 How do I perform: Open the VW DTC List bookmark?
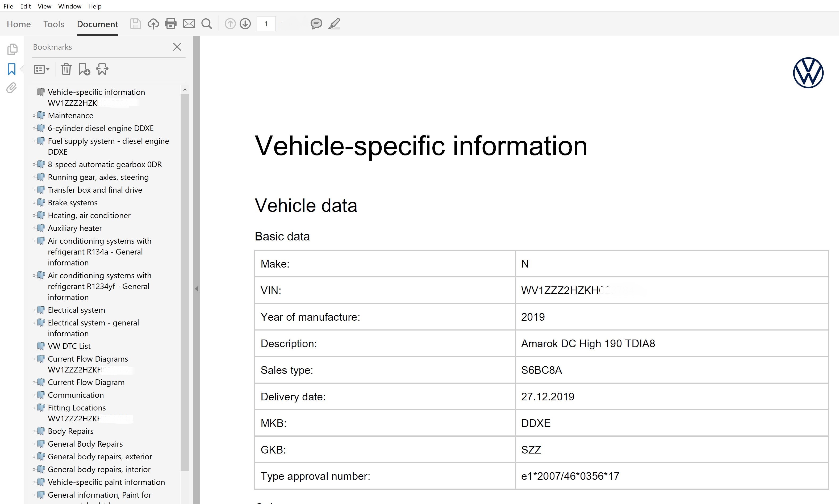click(69, 346)
